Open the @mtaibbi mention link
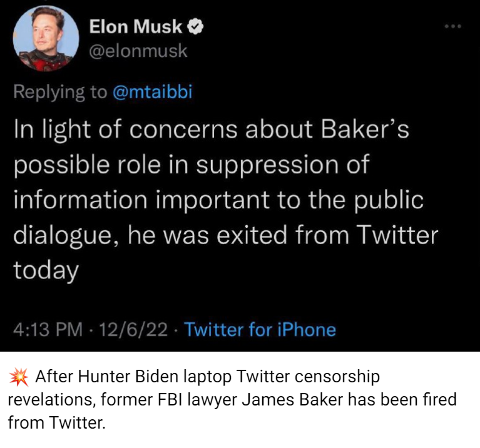The image size is (480, 448). tap(153, 91)
